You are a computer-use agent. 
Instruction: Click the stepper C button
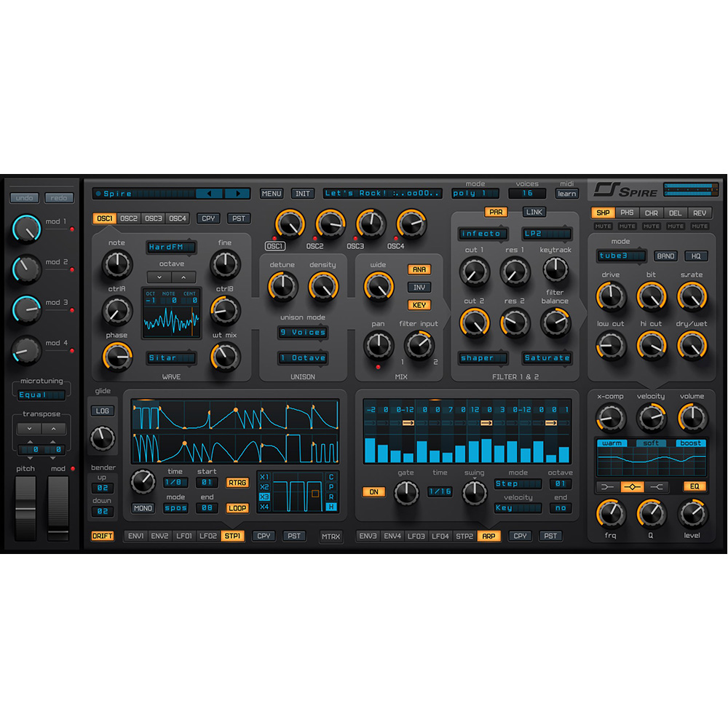[331, 477]
